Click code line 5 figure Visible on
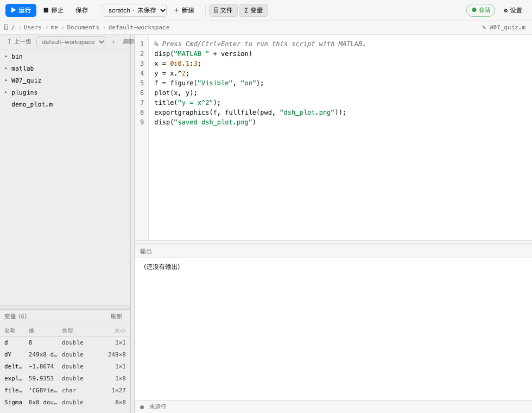 pos(208,83)
